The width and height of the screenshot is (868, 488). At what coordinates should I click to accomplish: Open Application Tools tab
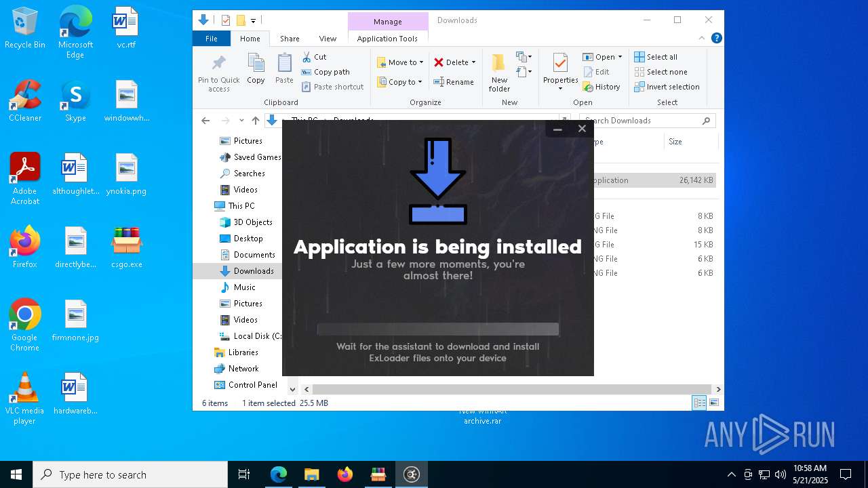click(387, 39)
